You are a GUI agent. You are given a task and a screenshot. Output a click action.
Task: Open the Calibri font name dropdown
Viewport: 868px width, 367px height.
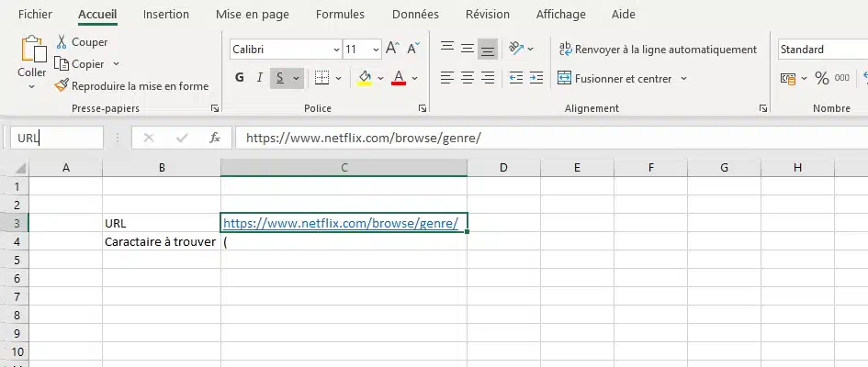click(x=336, y=50)
